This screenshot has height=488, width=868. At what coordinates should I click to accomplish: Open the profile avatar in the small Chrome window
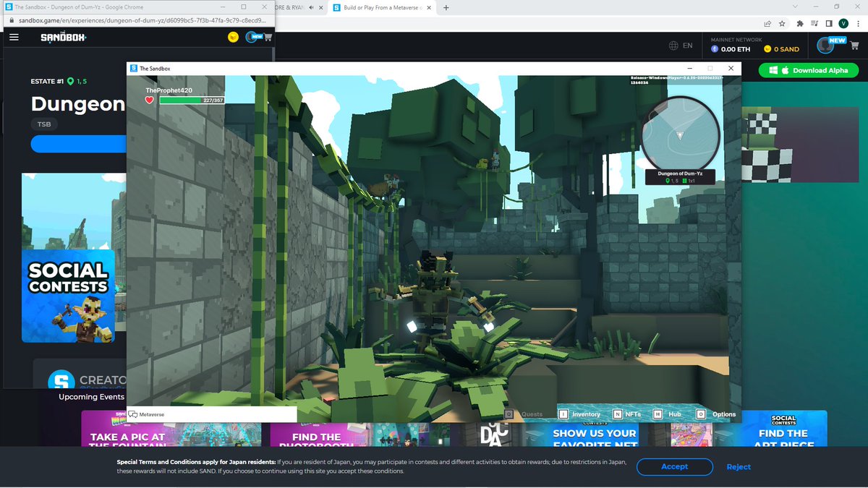pyautogui.click(x=252, y=38)
